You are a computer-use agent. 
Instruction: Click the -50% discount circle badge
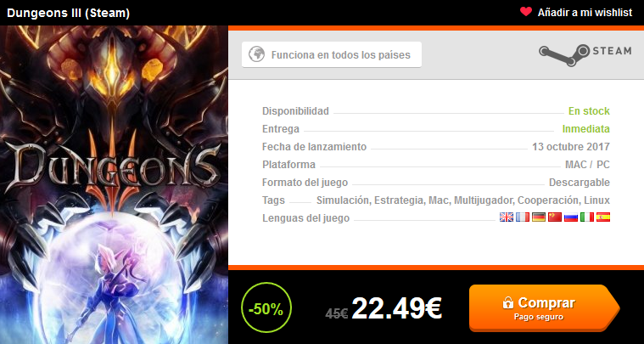[x=266, y=307]
